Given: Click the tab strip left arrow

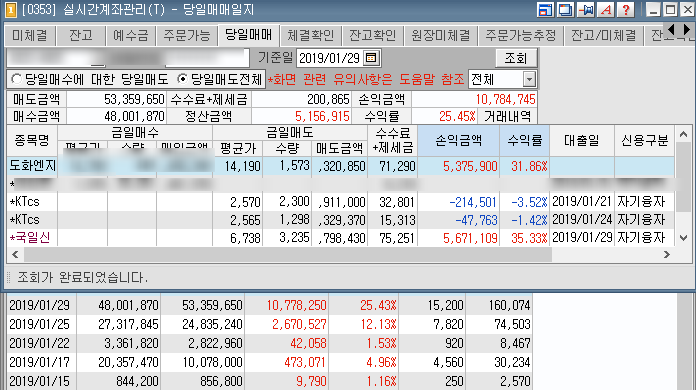Looking at the screenshot, I should point(672,29).
